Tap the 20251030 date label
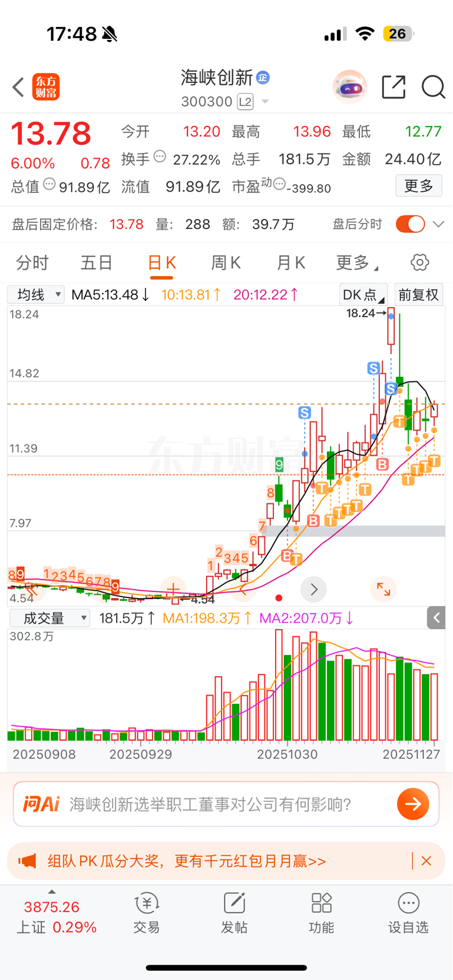The image size is (453, 980). [x=287, y=755]
